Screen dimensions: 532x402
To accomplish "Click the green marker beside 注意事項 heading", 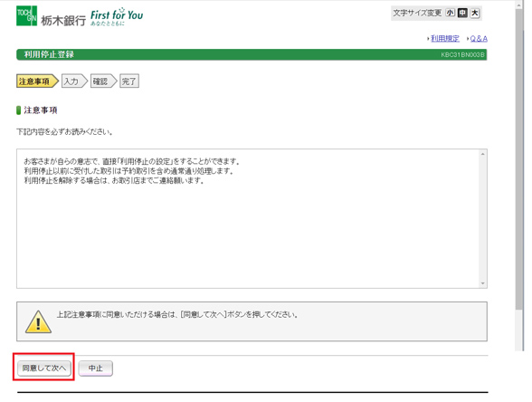I will pyautogui.click(x=19, y=110).
